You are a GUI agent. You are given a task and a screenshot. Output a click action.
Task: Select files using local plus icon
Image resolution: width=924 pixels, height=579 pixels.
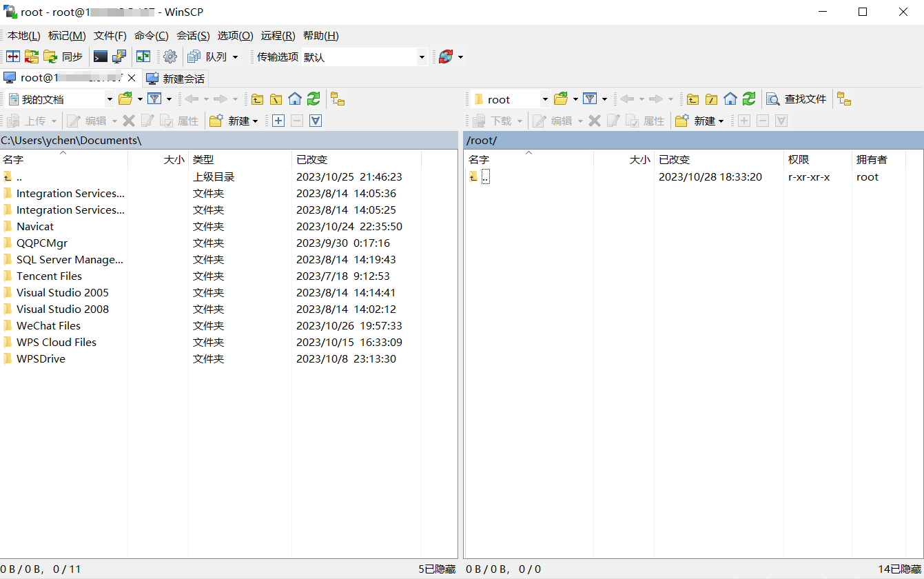click(x=278, y=121)
